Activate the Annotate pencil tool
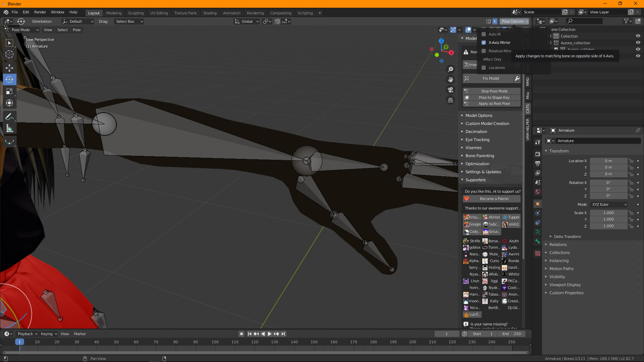Image resolution: width=644 pixels, height=362 pixels. 9,117
